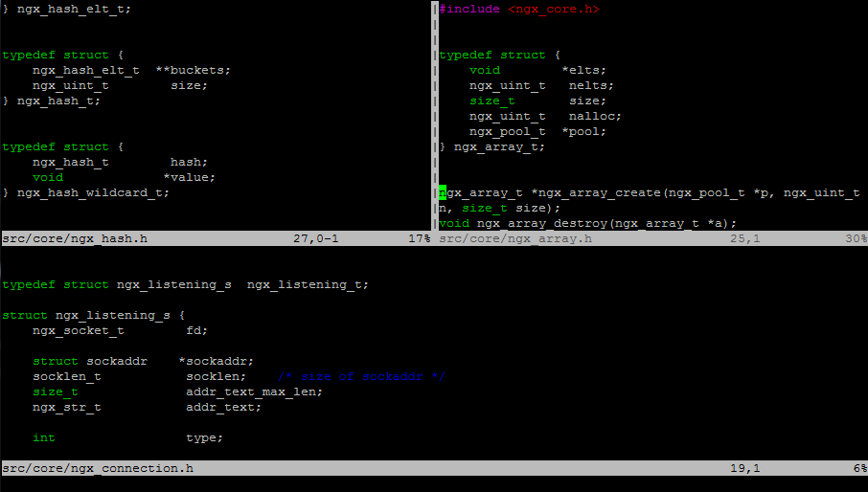Click the 'int type;' declaration
This screenshot has height=492, width=868.
(x=127, y=437)
